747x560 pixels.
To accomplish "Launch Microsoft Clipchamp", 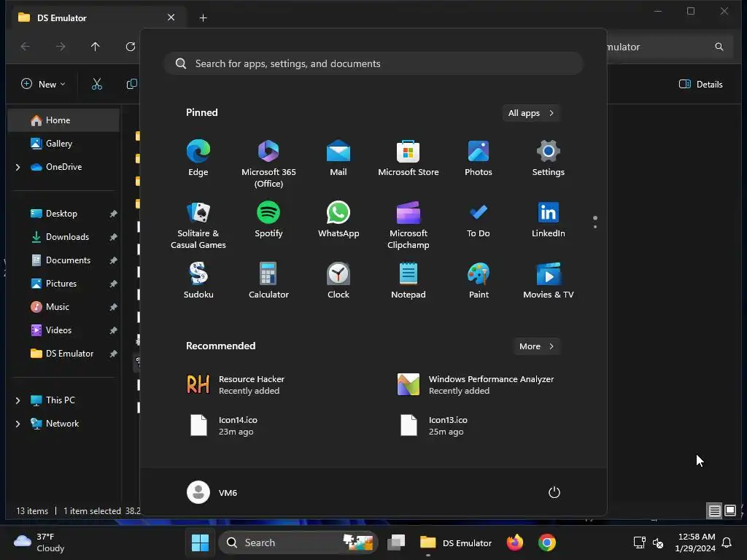I will [x=409, y=225].
